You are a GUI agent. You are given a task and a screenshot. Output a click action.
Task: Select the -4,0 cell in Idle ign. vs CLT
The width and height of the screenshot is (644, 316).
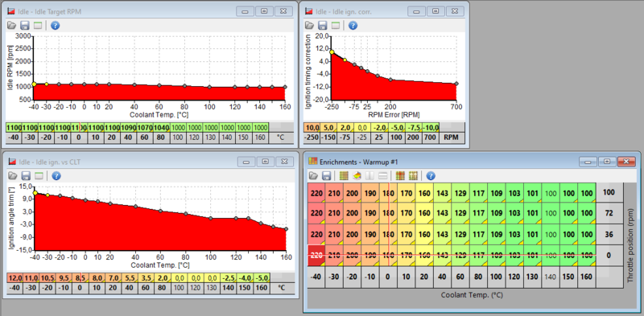click(x=245, y=278)
